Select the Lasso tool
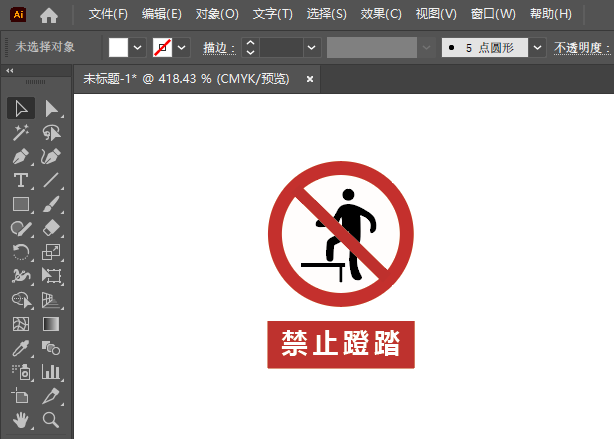This screenshot has width=614, height=439. 51,133
